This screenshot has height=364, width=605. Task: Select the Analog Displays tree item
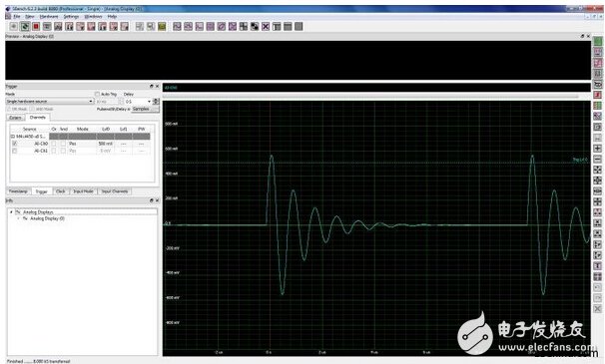click(x=38, y=212)
